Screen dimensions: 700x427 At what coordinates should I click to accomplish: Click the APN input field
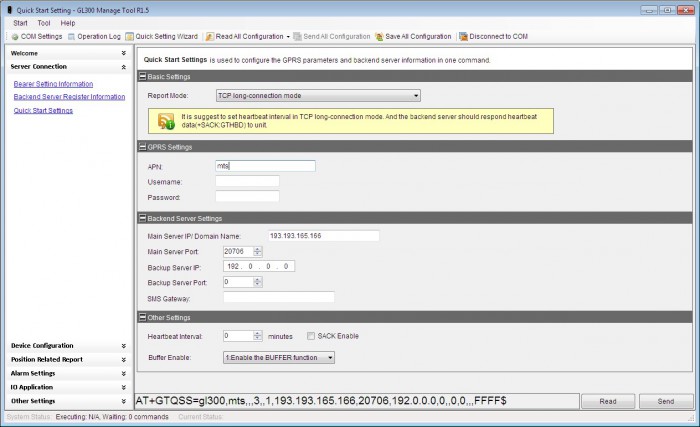click(x=265, y=166)
